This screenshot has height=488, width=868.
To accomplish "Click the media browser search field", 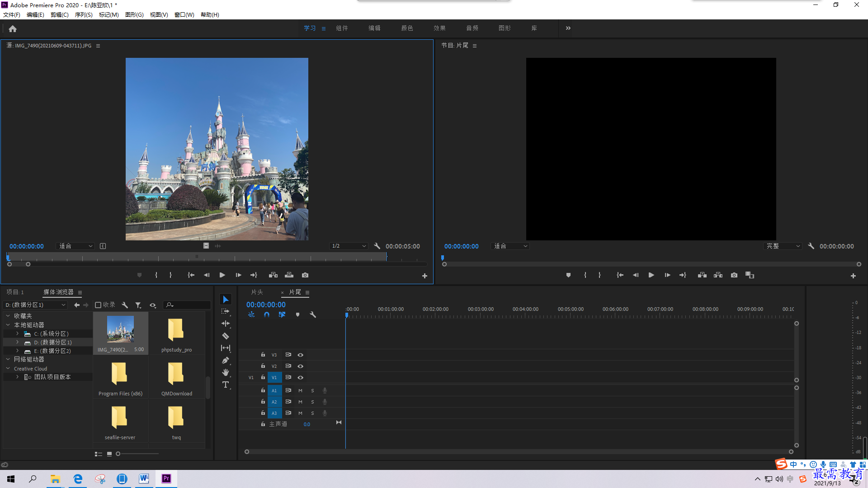I will pyautogui.click(x=187, y=305).
